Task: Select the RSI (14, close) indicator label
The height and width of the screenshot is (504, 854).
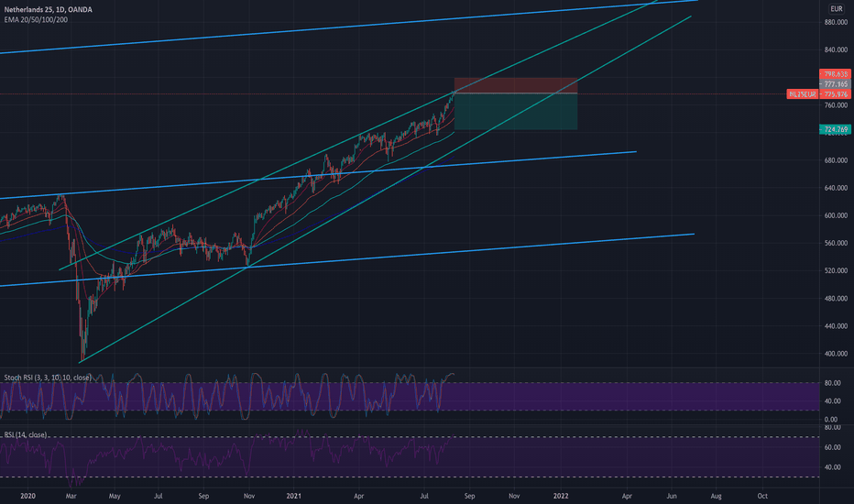Action: 26,434
